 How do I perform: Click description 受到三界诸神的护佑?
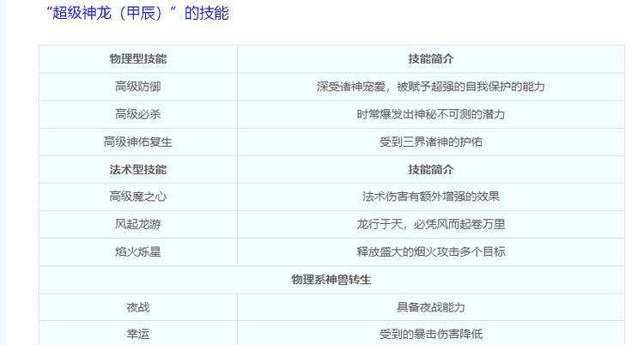click(431, 142)
